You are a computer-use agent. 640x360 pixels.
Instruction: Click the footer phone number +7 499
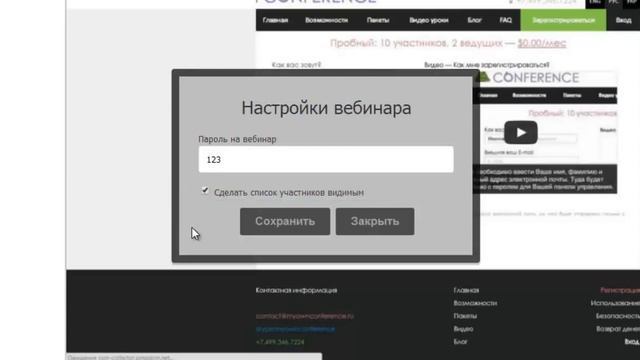point(280,342)
